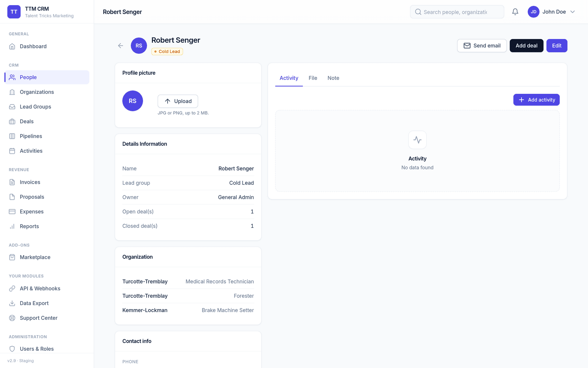Click the General Admin owner value
The image size is (588, 368).
pyautogui.click(x=236, y=197)
